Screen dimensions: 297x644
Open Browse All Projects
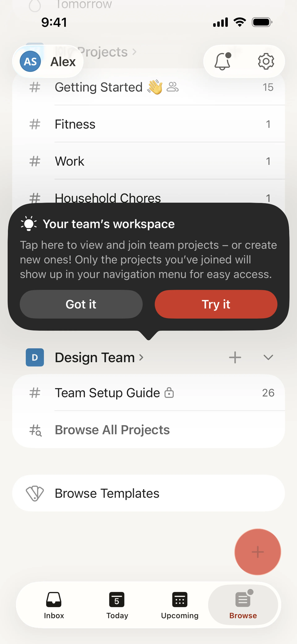coord(112,430)
